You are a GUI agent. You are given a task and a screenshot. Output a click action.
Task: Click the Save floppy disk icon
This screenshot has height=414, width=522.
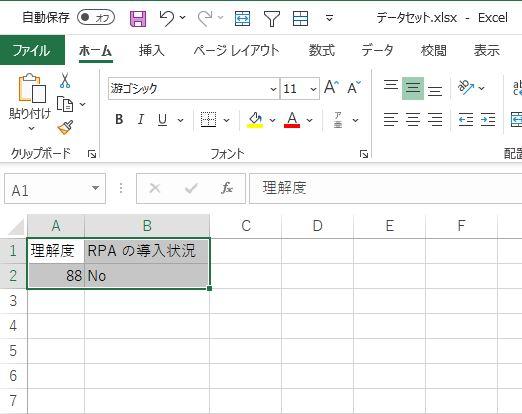click(138, 18)
